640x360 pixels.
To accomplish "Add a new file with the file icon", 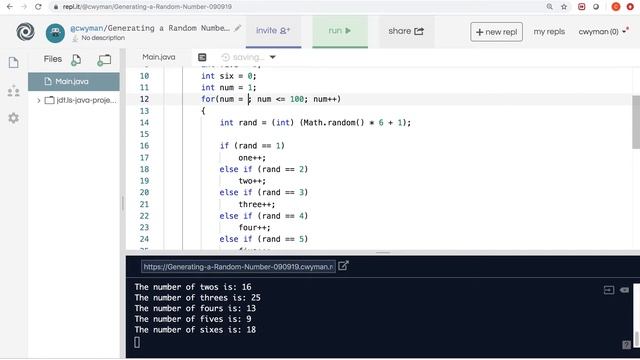I will pyautogui.click(x=76, y=60).
